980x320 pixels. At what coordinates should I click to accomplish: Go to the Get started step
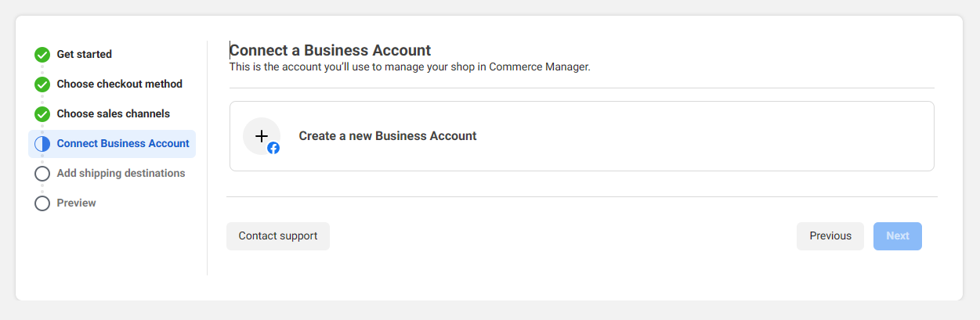pos(84,55)
